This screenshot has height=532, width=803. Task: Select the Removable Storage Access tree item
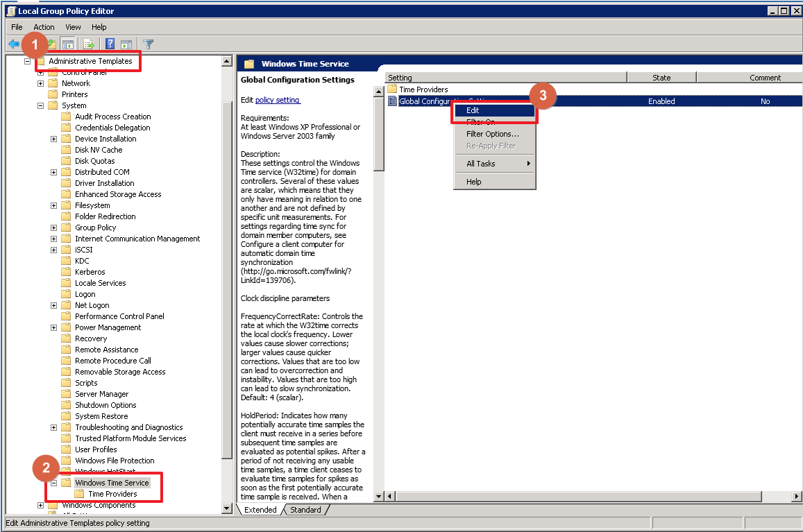[120, 372]
